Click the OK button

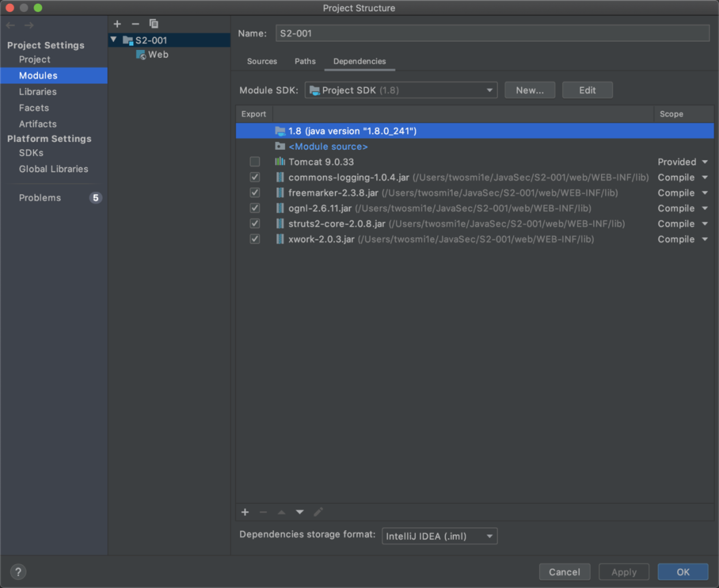pos(683,572)
